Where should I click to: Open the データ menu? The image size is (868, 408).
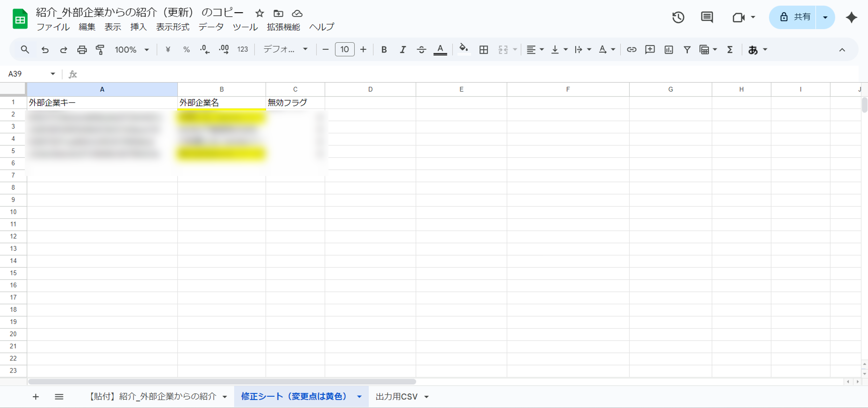point(211,27)
